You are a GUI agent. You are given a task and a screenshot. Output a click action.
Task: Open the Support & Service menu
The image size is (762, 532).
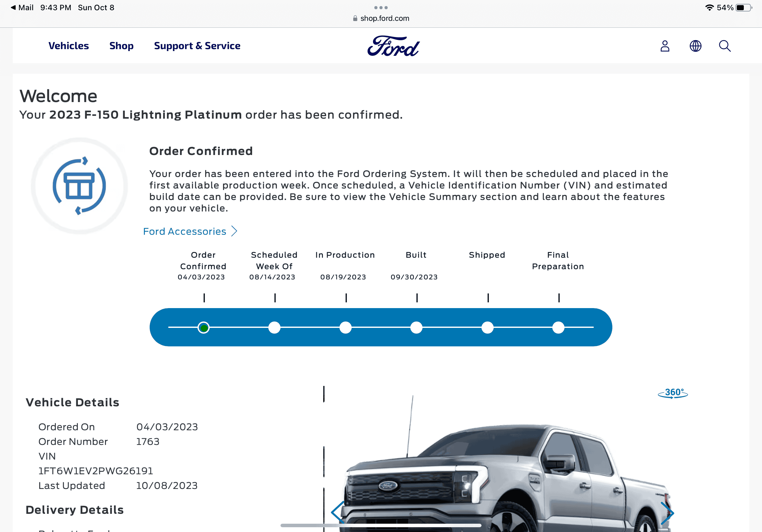197,46
